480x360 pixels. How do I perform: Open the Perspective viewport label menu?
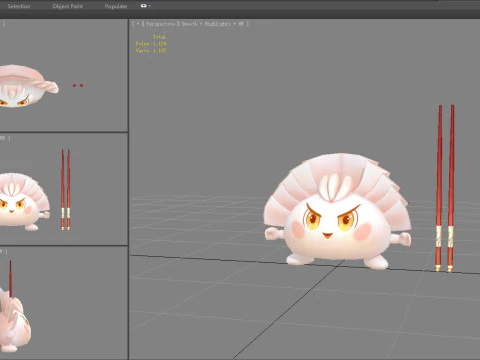point(160,24)
